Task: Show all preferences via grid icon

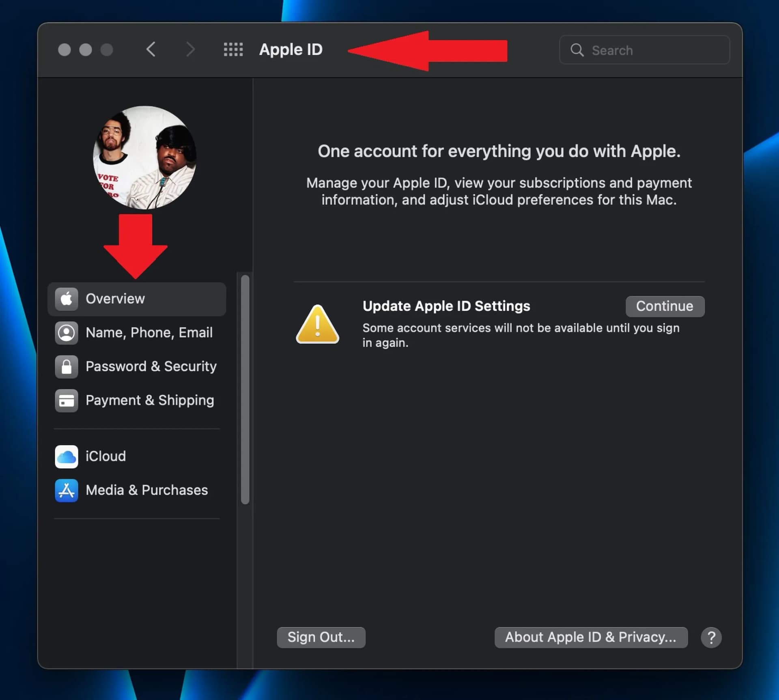Action: (233, 50)
